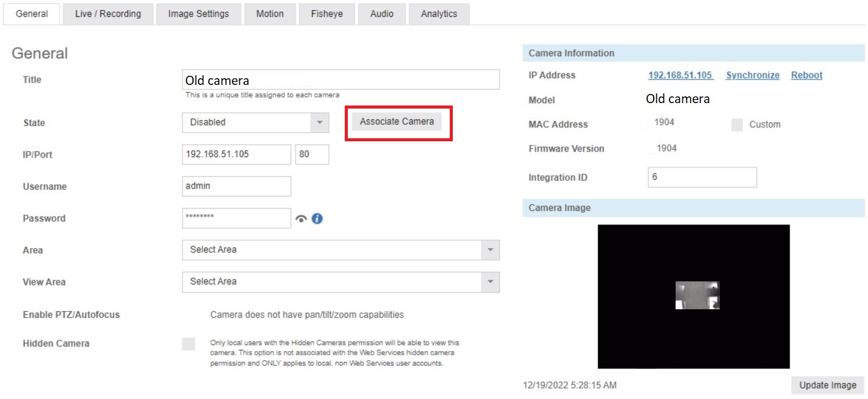Click the Synchronize link

pos(752,75)
